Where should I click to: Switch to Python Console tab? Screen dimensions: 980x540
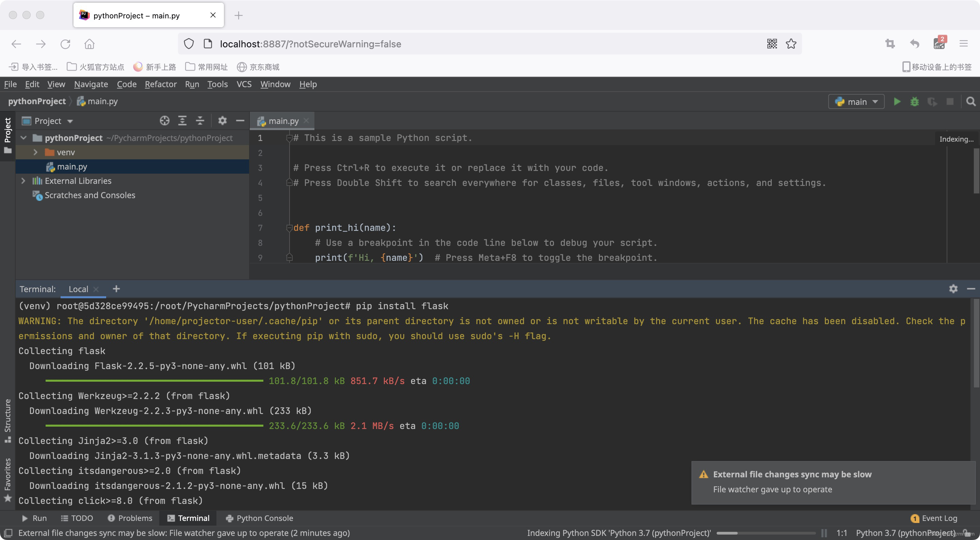(259, 518)
